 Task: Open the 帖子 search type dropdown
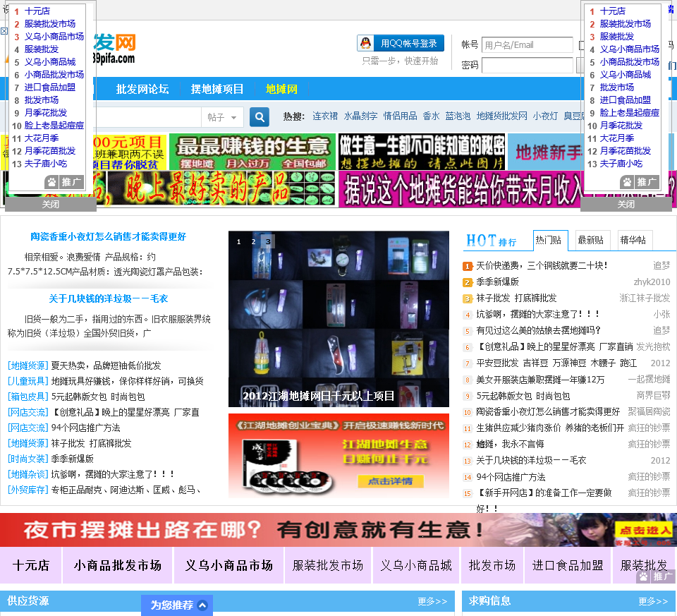(x=222, y=117)
